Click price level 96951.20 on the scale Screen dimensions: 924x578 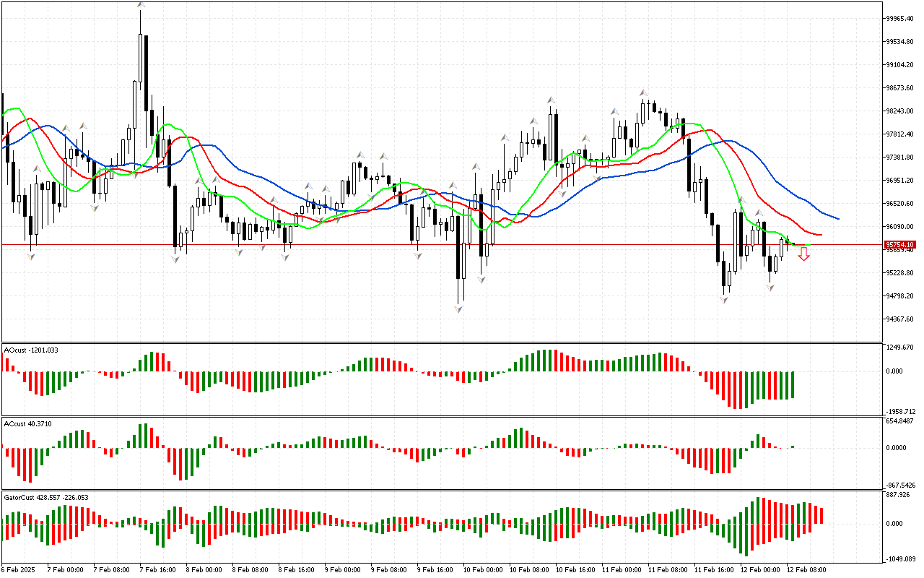click(901, 181)
